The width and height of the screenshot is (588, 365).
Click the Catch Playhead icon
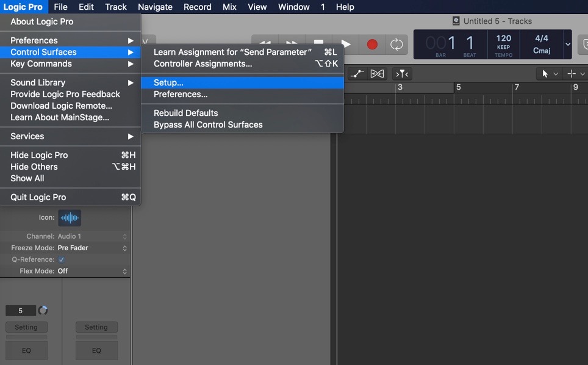click(x=402, y=74)
